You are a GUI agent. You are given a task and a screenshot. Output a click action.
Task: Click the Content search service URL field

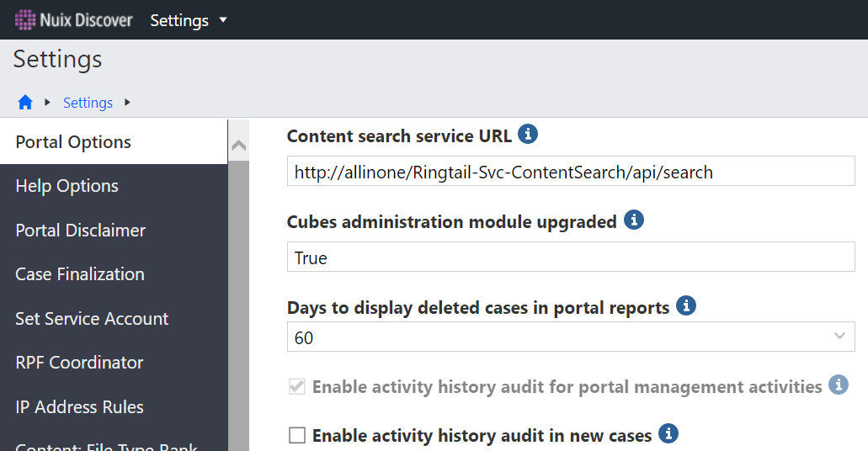coord(570,172)
